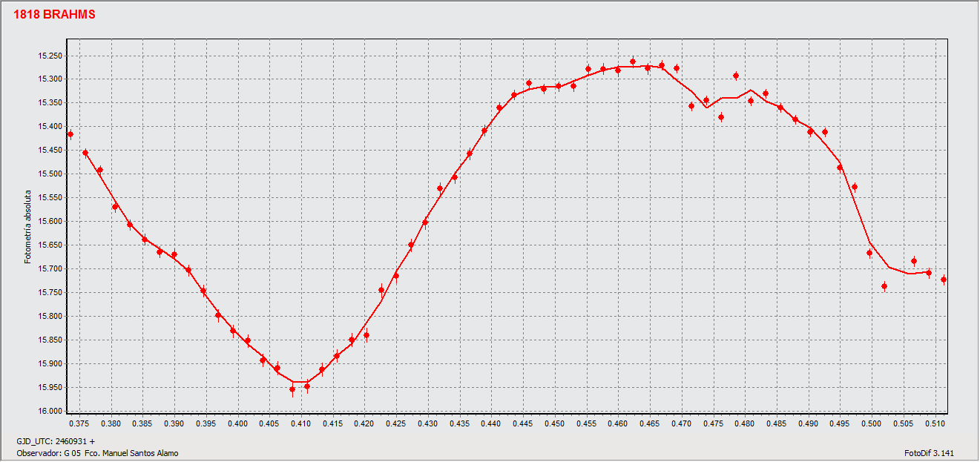
Task: Select the first data point at far left
Action: tap(70, 134)
